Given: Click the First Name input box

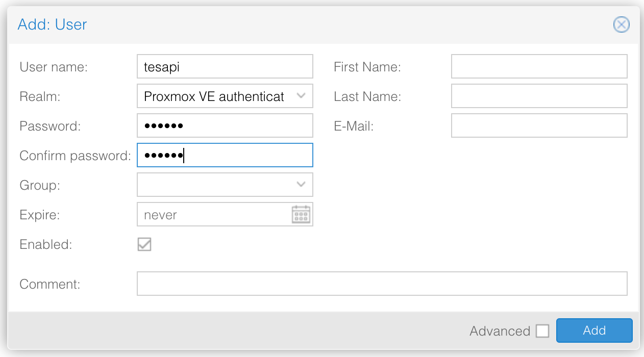Looking at the screenshot, I should 539,67.
